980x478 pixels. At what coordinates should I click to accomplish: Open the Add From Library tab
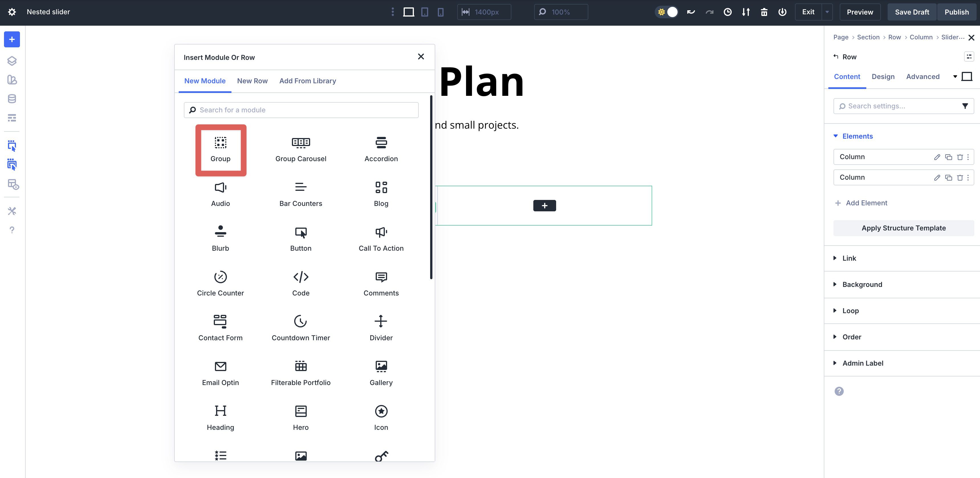(307, 81)
